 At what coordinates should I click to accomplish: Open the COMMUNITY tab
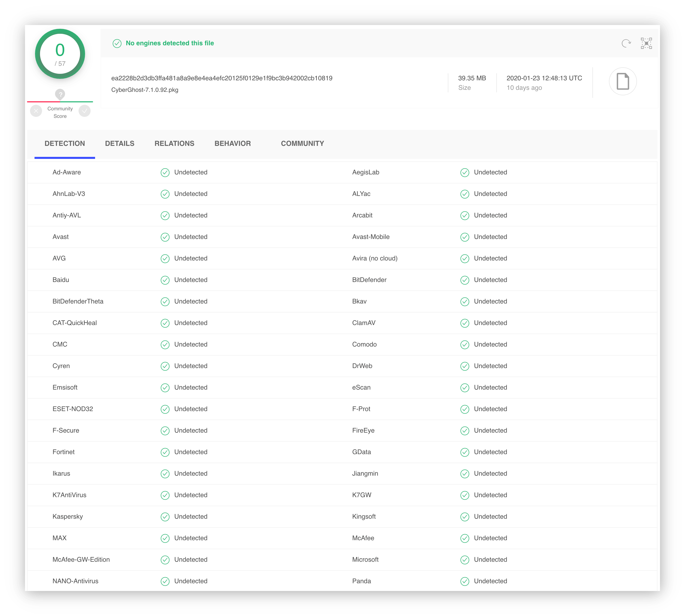tap(302, 144)
